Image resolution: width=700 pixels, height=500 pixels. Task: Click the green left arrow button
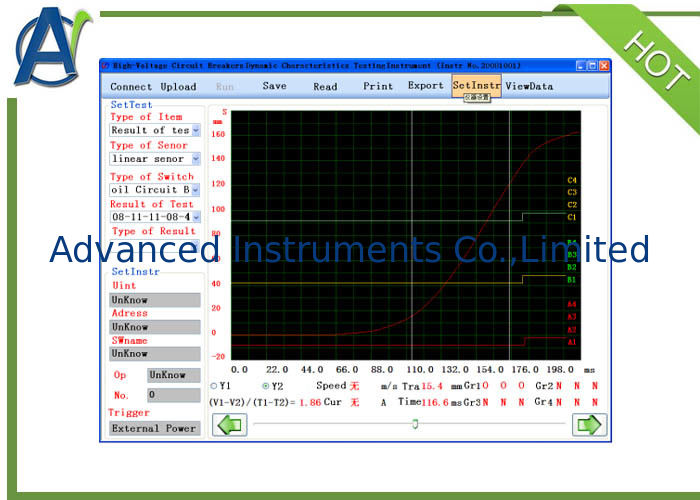[x=229, y=425]
